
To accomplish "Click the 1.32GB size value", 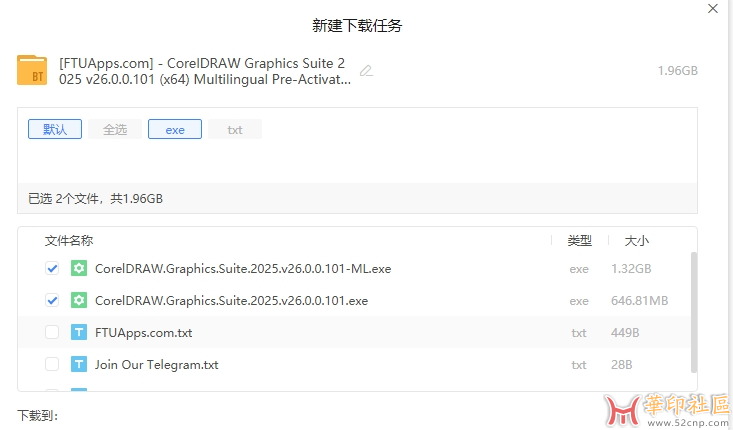I will pos(631,269).
